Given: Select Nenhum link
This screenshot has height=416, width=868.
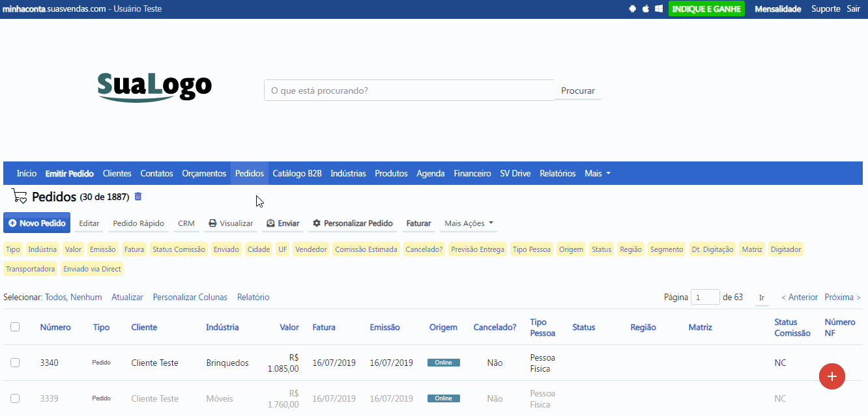Looking at the screenshot, I should coord(86,297).
